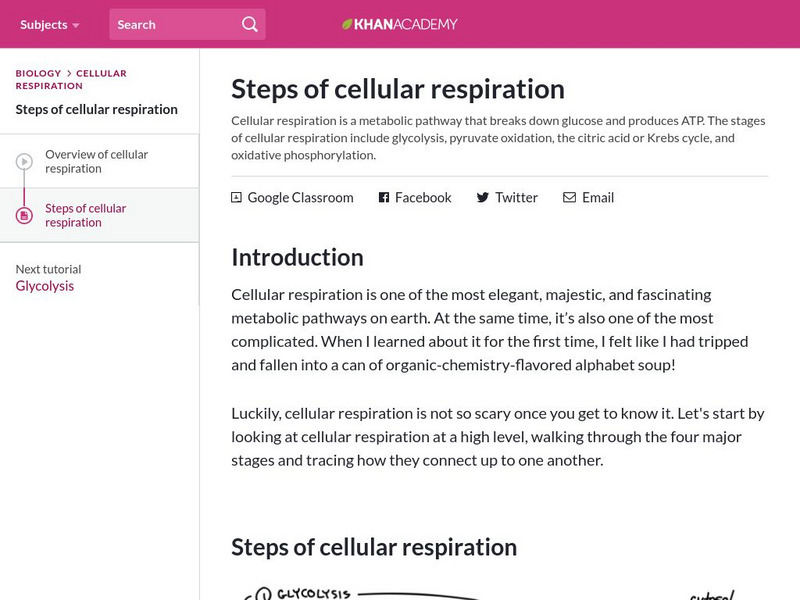800x600 pixels.
Task: Click the video play icon beside Overview
Action: (x=24, y=162)
